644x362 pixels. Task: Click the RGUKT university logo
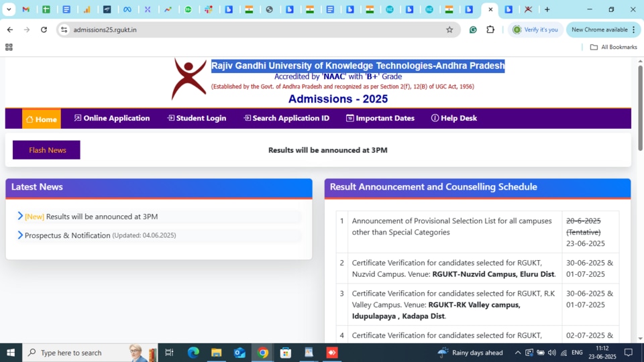[x=189, y=79]
